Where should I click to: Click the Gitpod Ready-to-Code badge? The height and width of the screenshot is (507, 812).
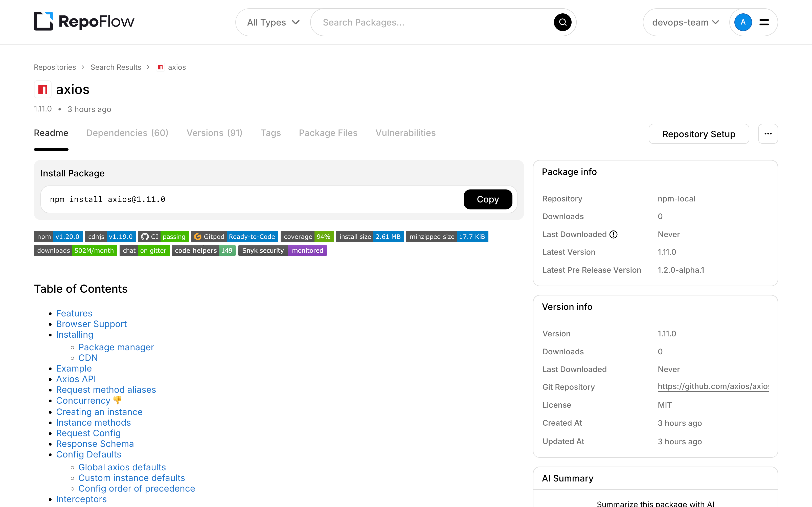(x=235, y=237)
